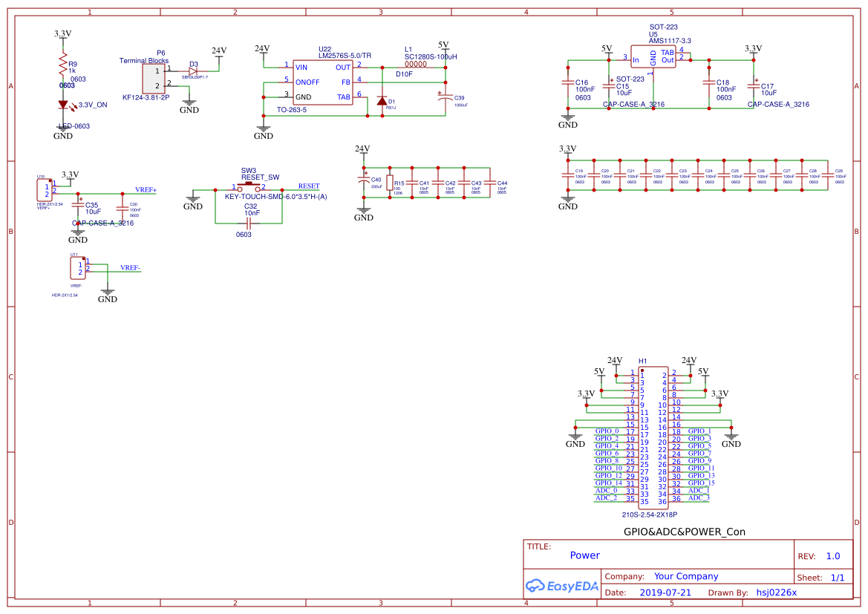
Task: Click the REV 1.0 field
Action: [x=831, y=555]
